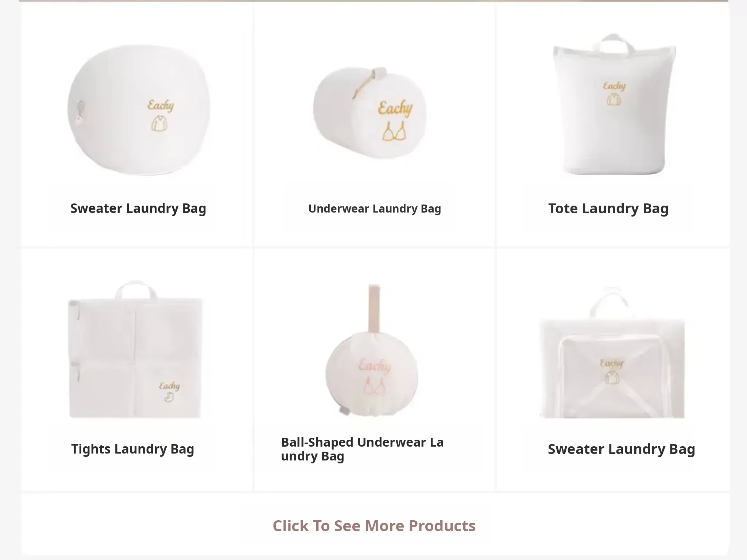This screenshot has height=560, width=747.
Task: Click the Tights Laundry Bag title
Action: click(x=132, y=449)
